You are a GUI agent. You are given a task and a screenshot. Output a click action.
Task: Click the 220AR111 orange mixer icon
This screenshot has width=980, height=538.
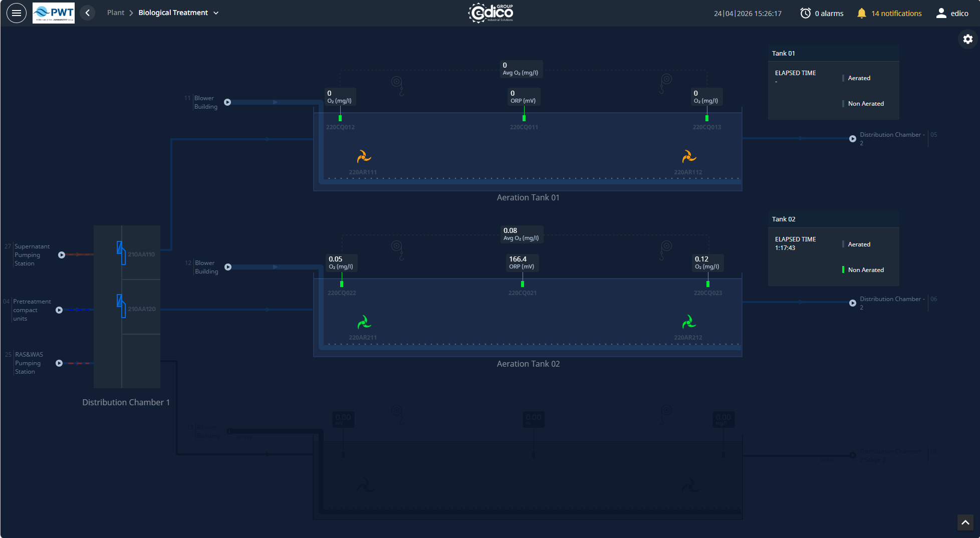(x=363, y=157)
